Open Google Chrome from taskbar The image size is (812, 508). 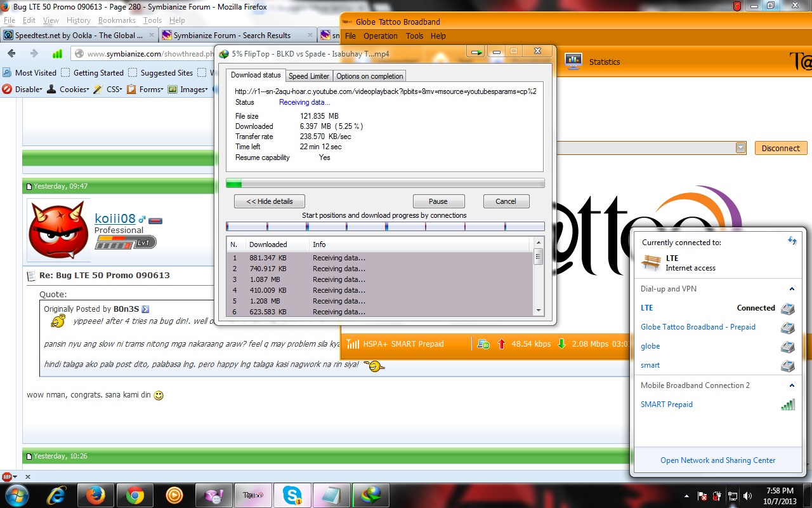(x=134, y=495)
